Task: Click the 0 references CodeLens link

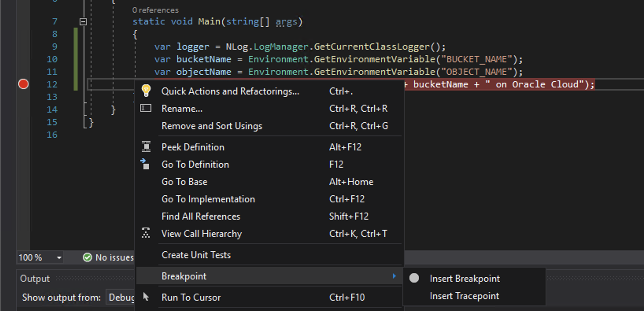Action: (155, 10)
